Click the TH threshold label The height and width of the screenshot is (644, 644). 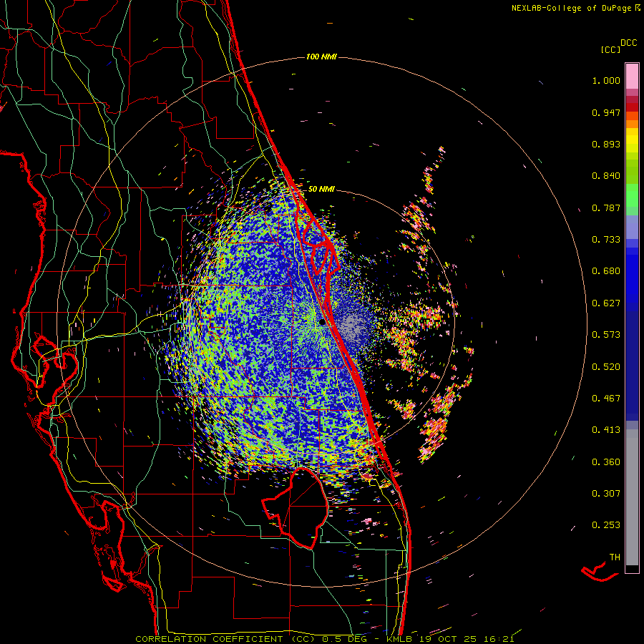click(x=615, y=557)
